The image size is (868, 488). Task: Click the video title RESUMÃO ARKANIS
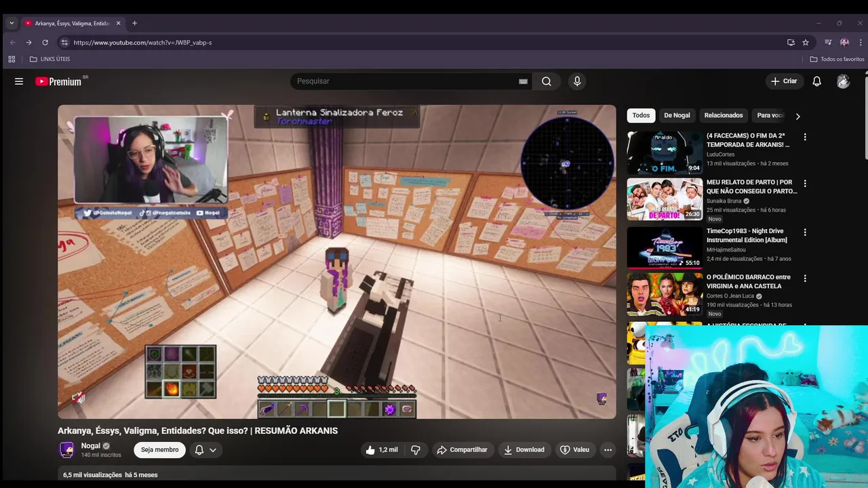(x=197, y=430)
